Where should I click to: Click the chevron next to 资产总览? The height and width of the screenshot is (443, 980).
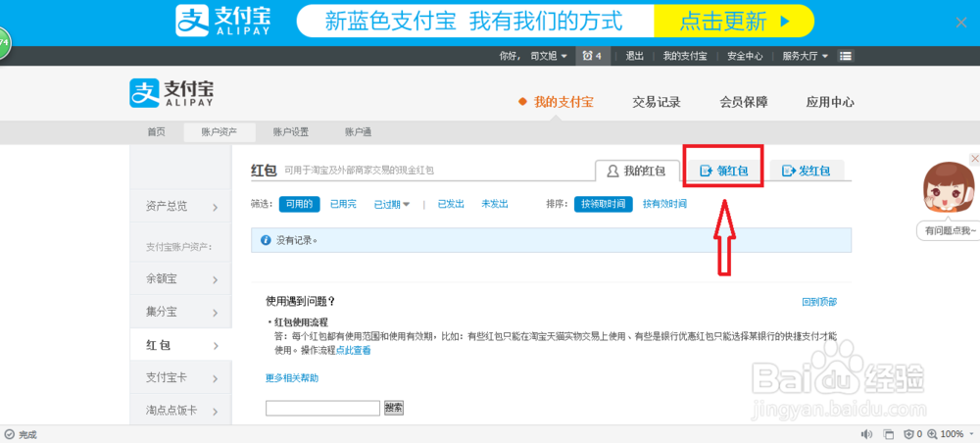(215, 207)
